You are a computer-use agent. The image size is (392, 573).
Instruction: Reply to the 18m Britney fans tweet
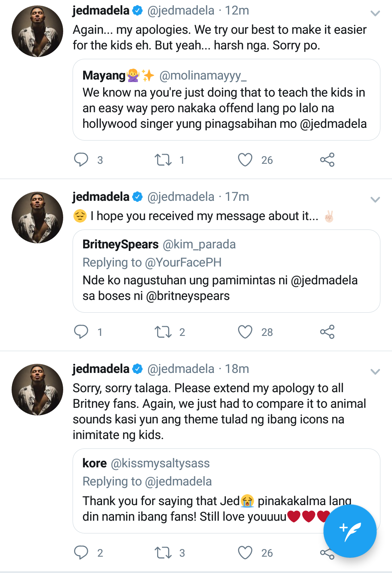tap(81, 553)
